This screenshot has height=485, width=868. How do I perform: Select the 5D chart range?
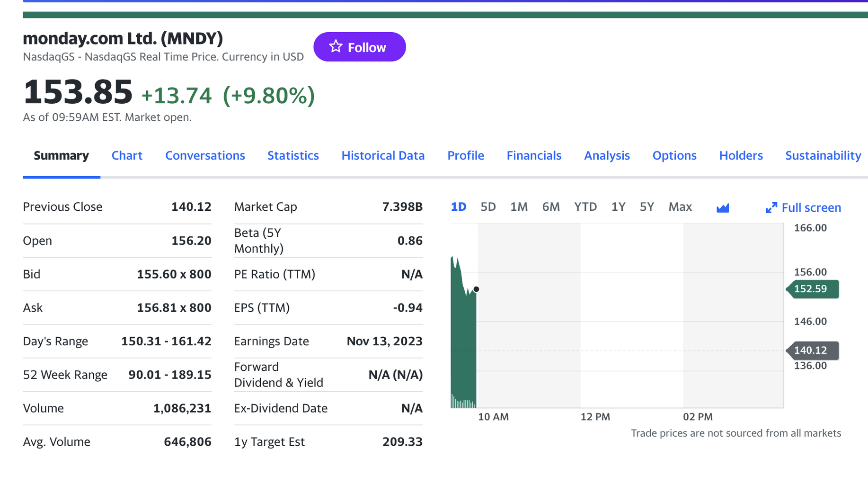[488, 207]
